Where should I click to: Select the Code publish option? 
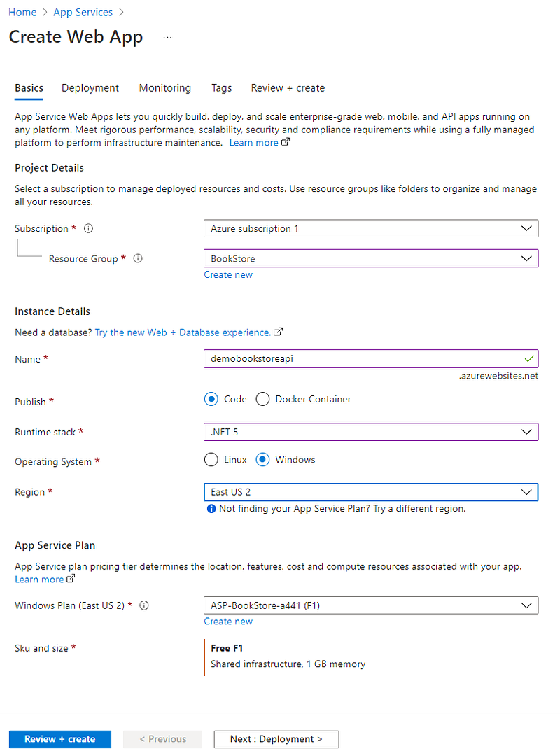tap(211, 399)
